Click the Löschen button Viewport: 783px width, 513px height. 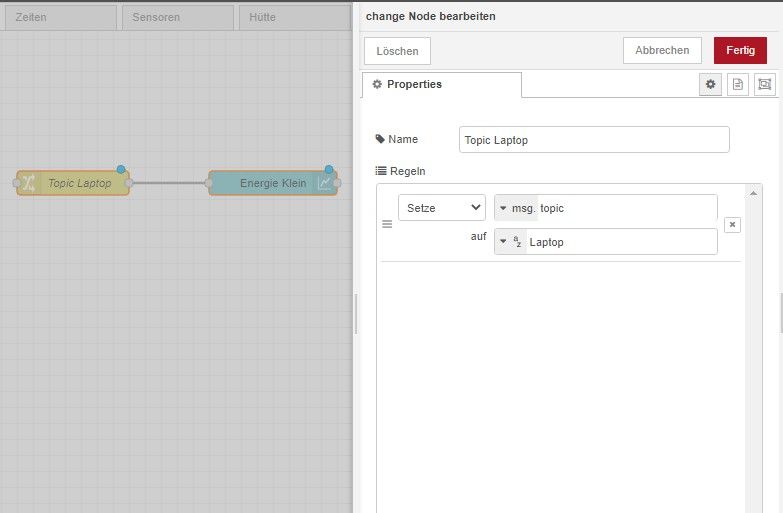point(397,51)
